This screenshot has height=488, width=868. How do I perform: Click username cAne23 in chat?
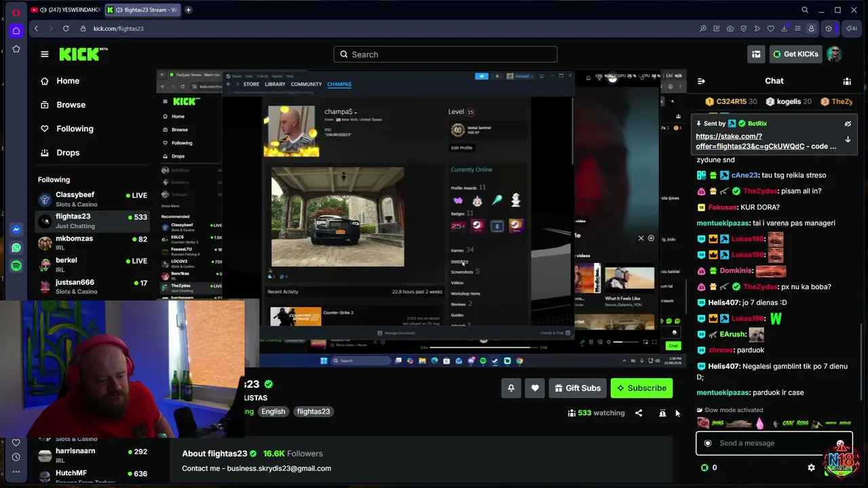(x=745, y=176)
